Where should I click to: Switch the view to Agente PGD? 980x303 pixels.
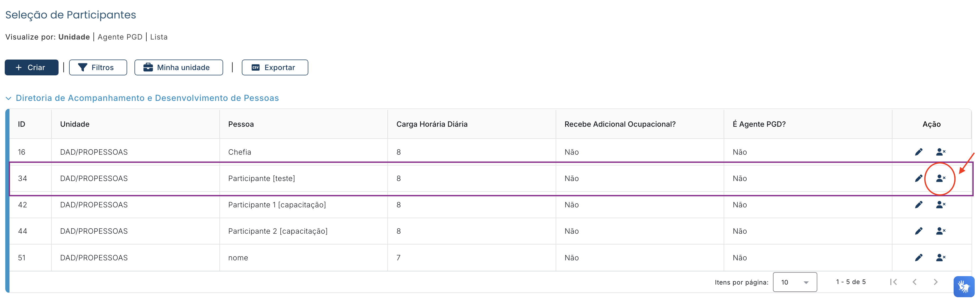[120, 37]
